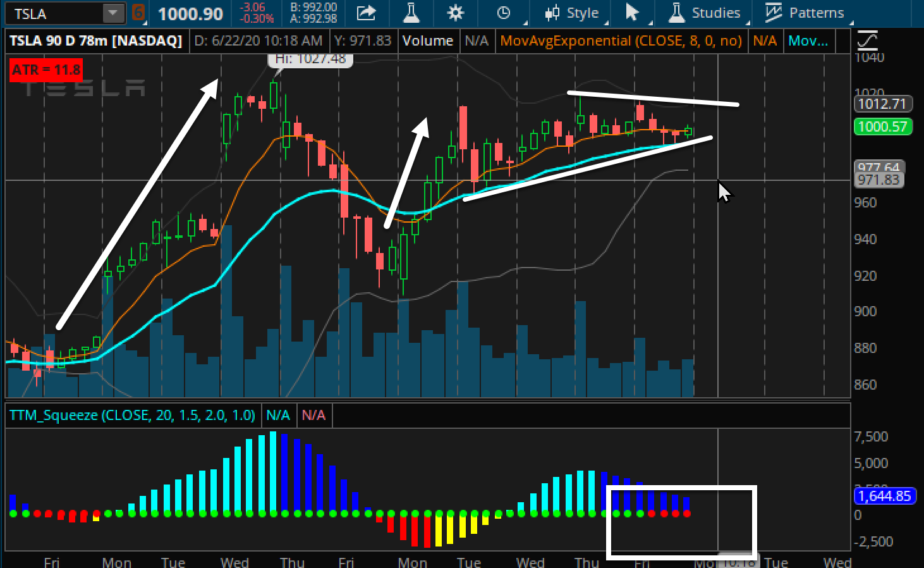Click the pink N/A value in squeeze panel
This screenshot has width=924, height=568.
[x=313, y=416]
